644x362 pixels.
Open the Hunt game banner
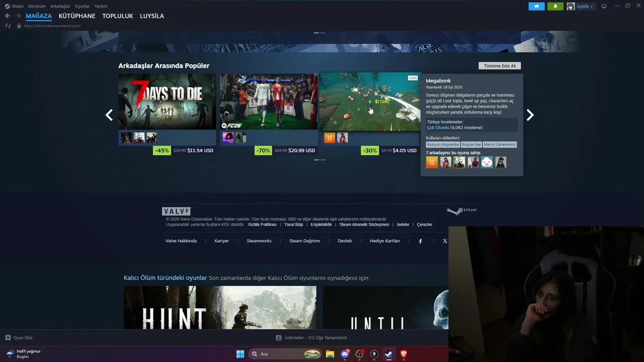(220, 308)
